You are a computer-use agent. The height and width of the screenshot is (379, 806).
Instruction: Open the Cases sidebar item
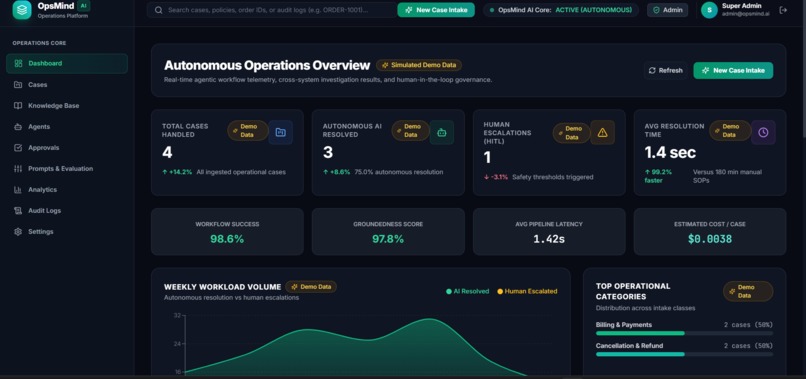pyautogui.click(x=67, y=84)
